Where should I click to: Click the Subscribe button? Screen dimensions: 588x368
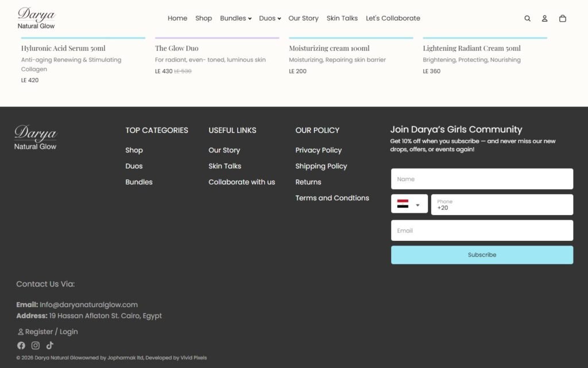tap(482, 255)
